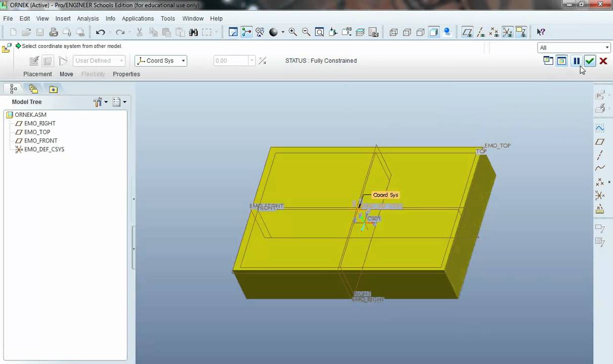The height and width of the screenshot is (364, 613).
Task: Show component in separate window toggle
Action: coord(548,61)
